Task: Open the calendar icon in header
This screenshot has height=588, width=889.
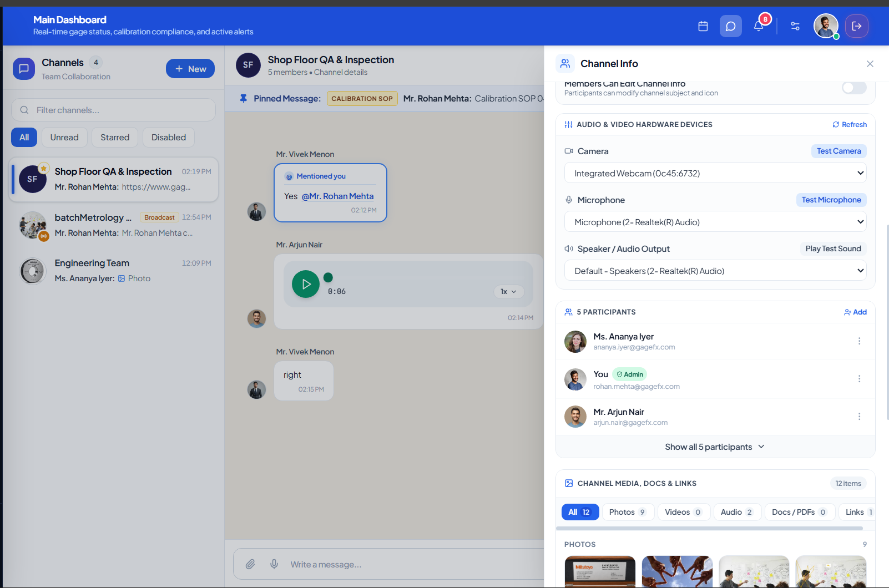Action: click(x=703, y=26)
